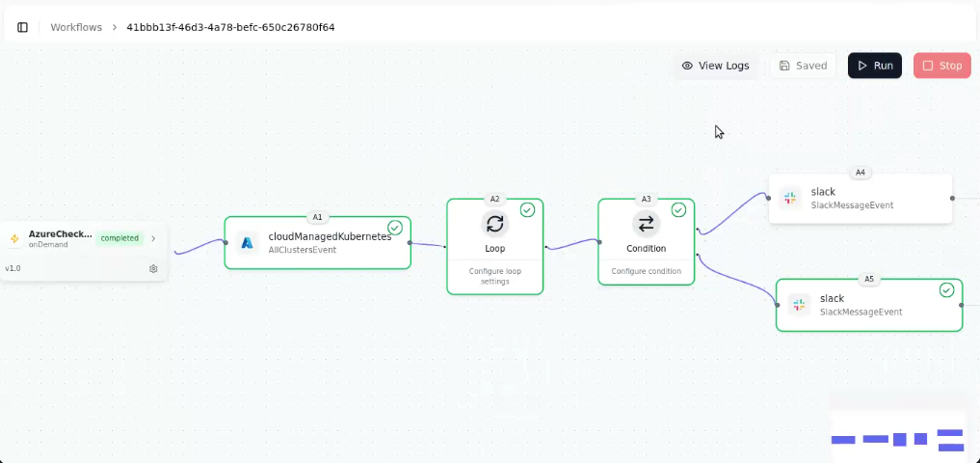Open trigger settings gear icon
This screenshot has height=463, width=980.
coord(153,268)
